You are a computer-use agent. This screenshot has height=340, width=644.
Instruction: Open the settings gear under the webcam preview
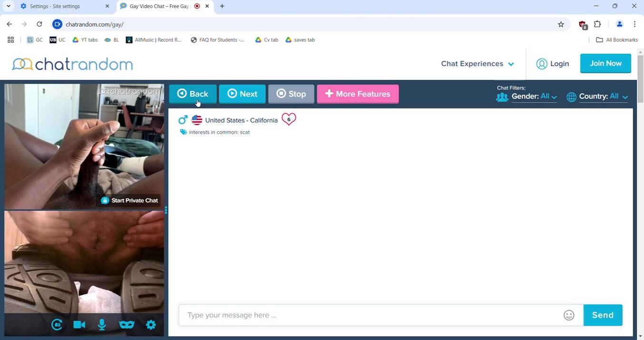click(151, 325)
